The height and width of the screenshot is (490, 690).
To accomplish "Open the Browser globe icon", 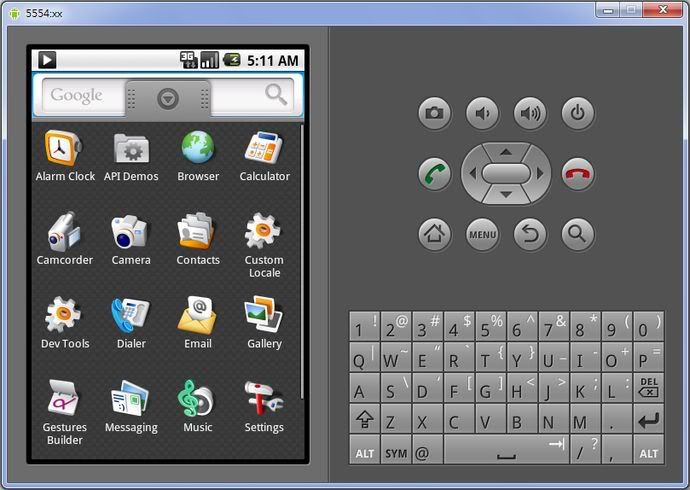I will (198, 147).
